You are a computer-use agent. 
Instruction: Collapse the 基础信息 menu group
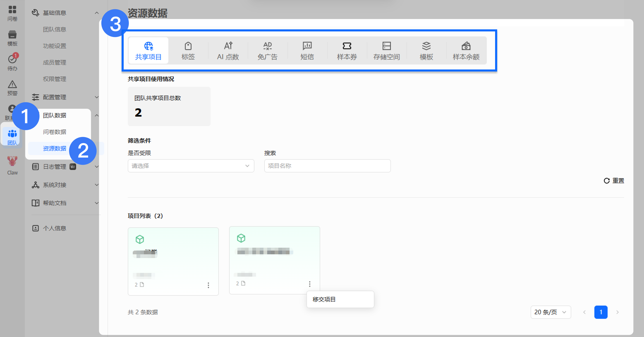click(x=97, y=13)
